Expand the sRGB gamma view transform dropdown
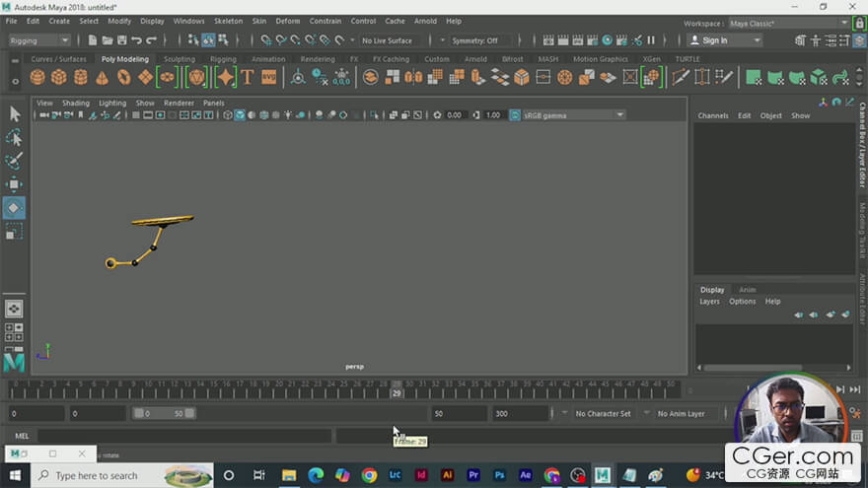Image resolution: width=868 pixels, height=488 pixels. tap(573, 115)
